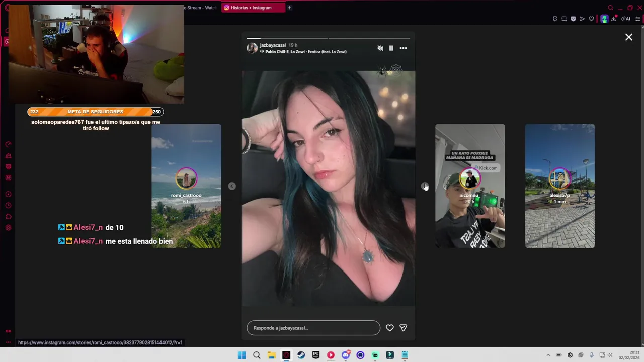Go to the previous story arrow
The height and width of the screenshot is (362, 644).
pos(232,186)
